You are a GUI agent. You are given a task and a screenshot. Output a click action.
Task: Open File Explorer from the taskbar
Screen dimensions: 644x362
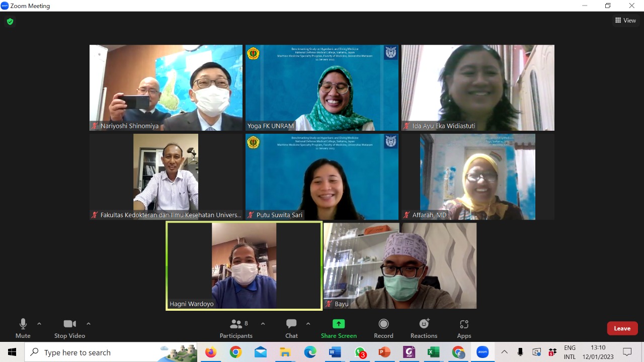[285, 352]
